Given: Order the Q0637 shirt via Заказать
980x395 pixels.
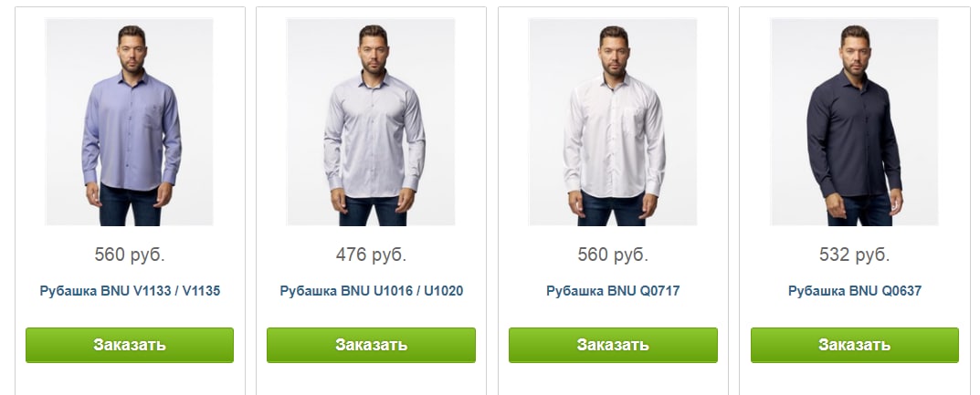Looking at the screenshot, I should pos(854,345).
